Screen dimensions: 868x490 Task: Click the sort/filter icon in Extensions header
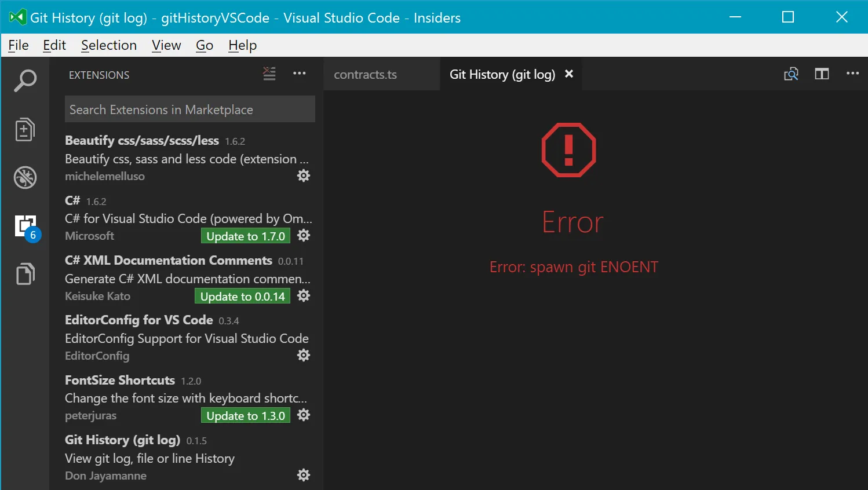point(269,73)
